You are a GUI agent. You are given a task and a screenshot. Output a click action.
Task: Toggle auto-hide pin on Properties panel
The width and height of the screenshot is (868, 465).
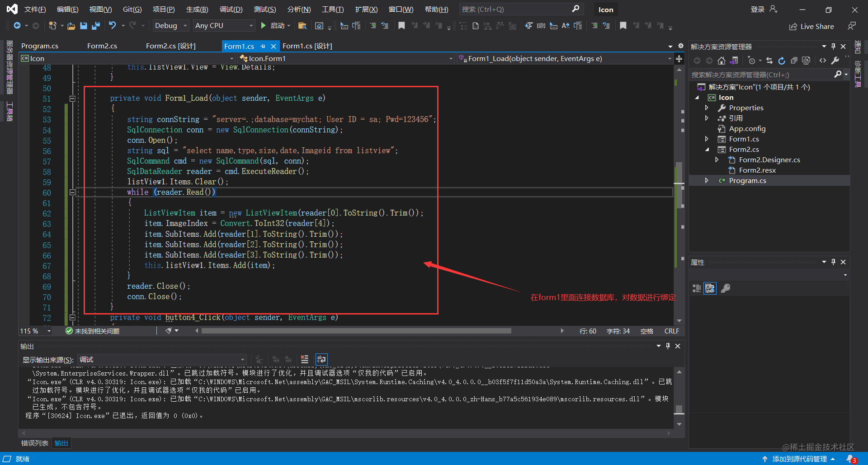834,262
